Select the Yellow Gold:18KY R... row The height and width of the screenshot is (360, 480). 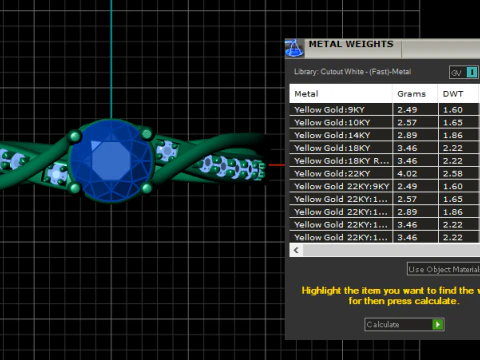[385, 161]
